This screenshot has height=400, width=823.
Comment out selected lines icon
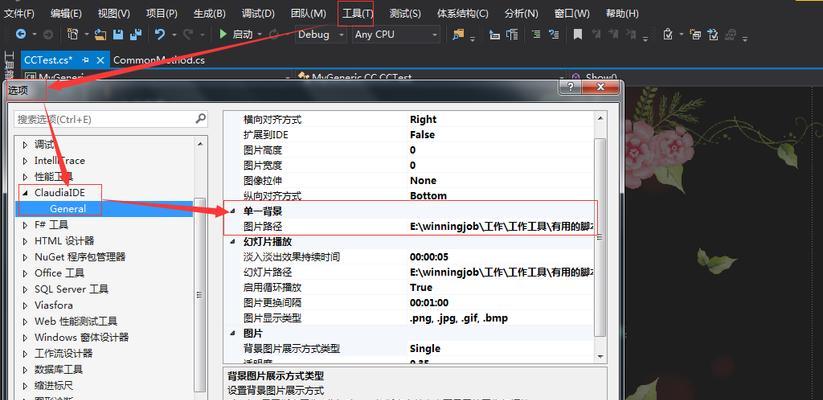(x=535, y=35)
